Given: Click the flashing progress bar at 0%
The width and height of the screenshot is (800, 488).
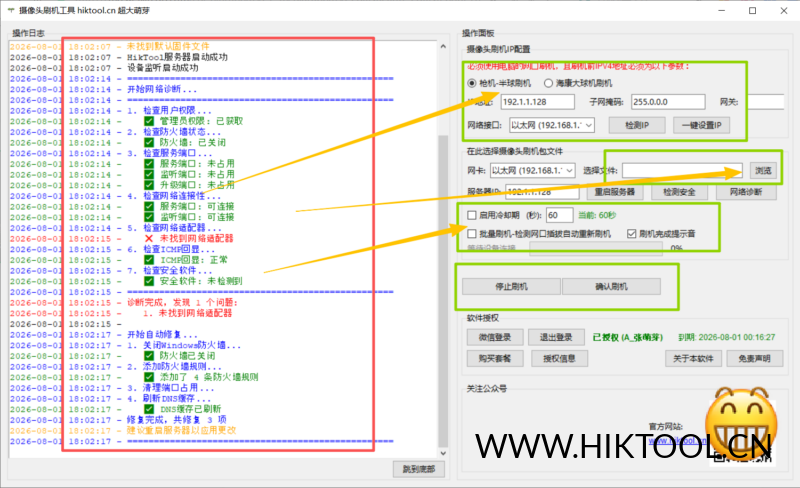Looking at the screenshot, I should coord(596,248).
